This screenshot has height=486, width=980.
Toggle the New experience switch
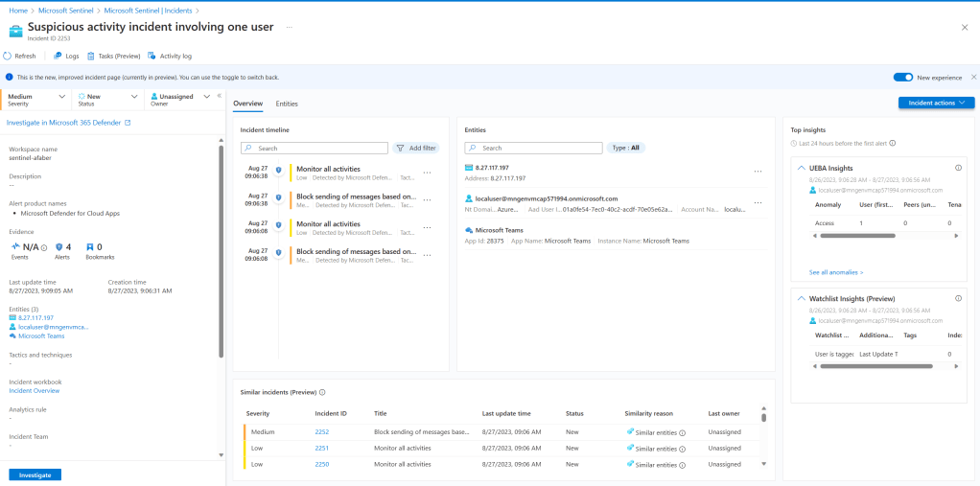coord(902,77)
